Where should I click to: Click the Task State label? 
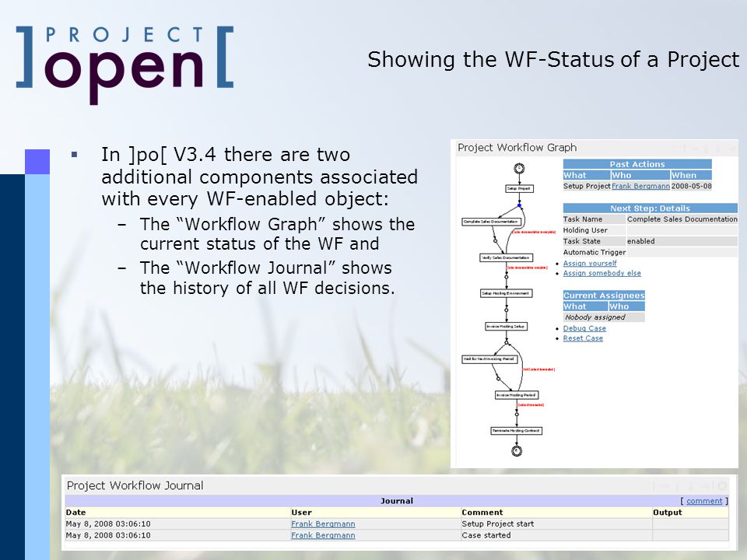coord(582,241)
